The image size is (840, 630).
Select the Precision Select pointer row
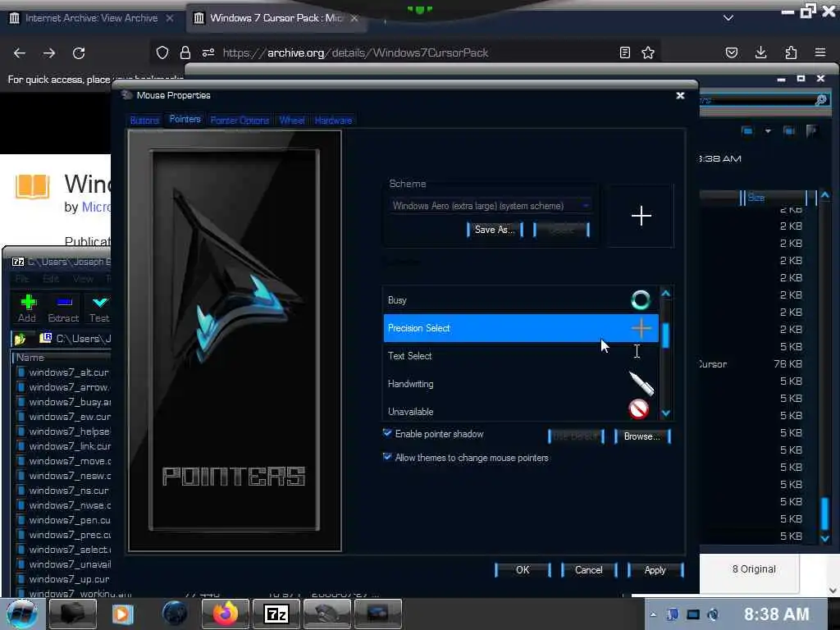click(x=521, y=328)
